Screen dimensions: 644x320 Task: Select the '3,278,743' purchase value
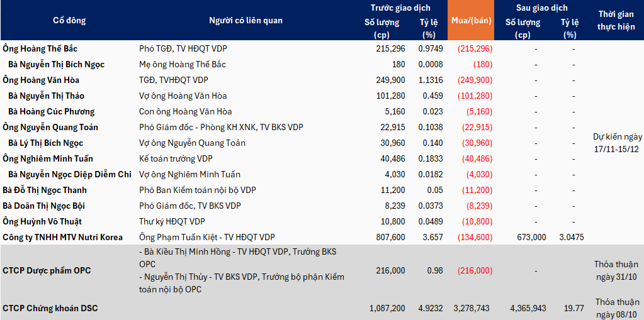pyautogui.click(x=472, y=308)
